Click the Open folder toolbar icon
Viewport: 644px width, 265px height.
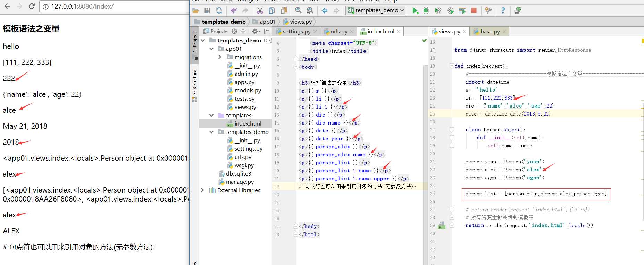click(195, 10)
